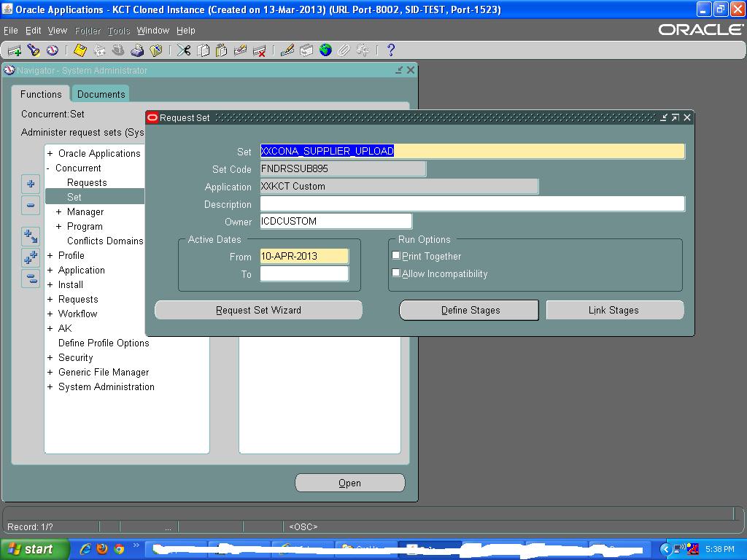Viewport: 747px width, 560px height.
Task: Open the File menu
Action: pos(10,31)
